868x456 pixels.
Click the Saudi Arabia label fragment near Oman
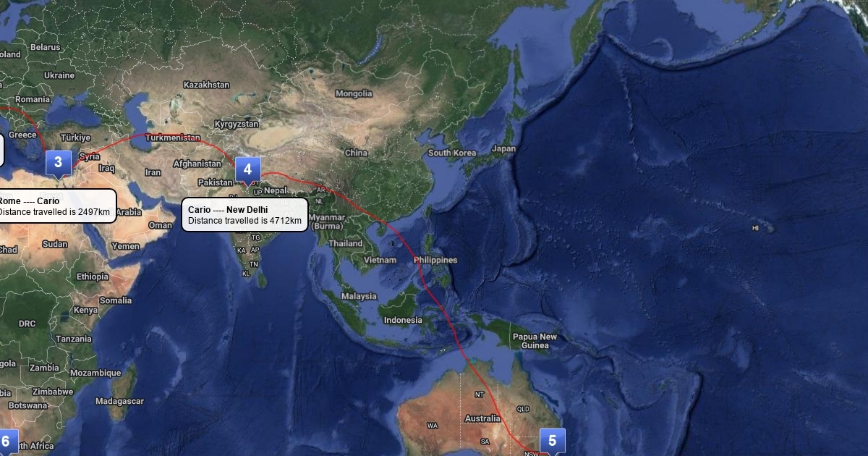[x=129, y=212]
